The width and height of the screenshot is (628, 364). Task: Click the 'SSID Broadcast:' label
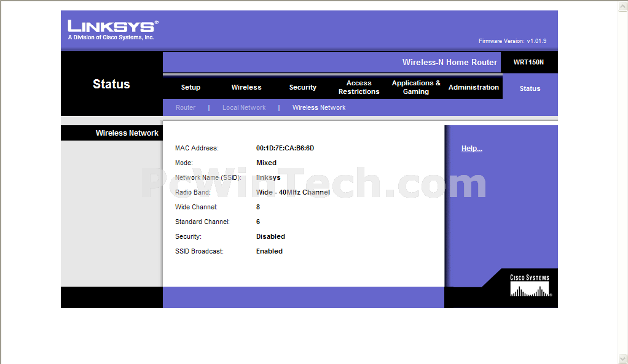(x=199, y=251)
